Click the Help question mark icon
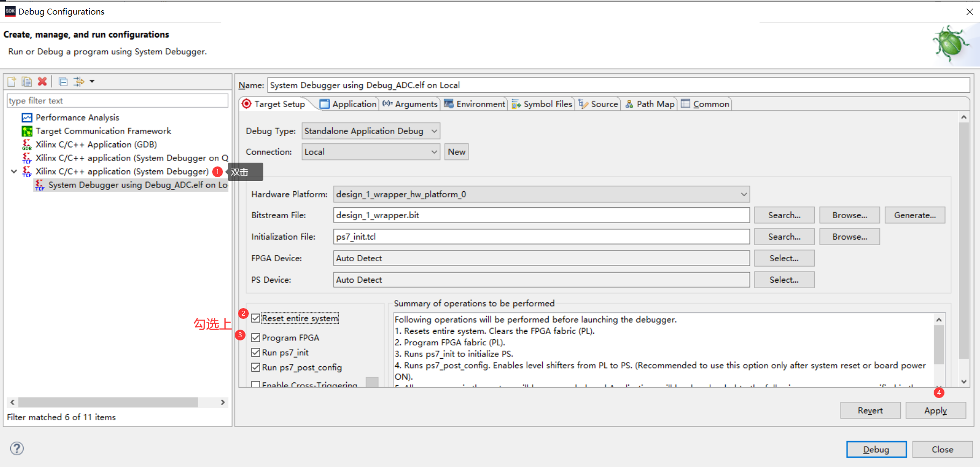 (x=17, y=448)
